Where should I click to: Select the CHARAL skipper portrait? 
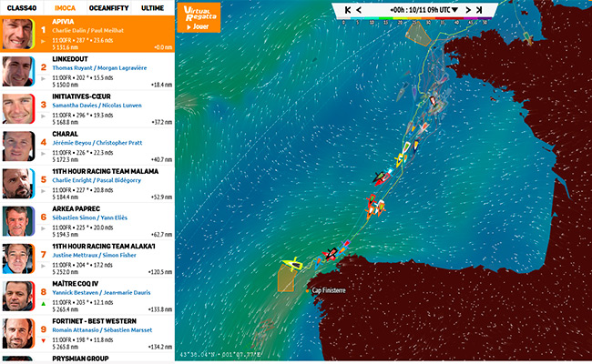[x=17, y=147]
